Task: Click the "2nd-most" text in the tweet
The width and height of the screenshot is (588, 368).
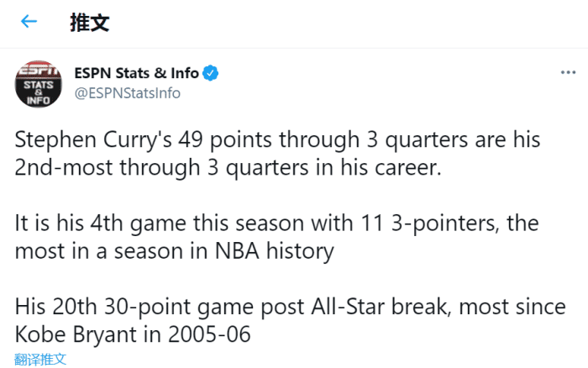Action: tap(55, 168)
